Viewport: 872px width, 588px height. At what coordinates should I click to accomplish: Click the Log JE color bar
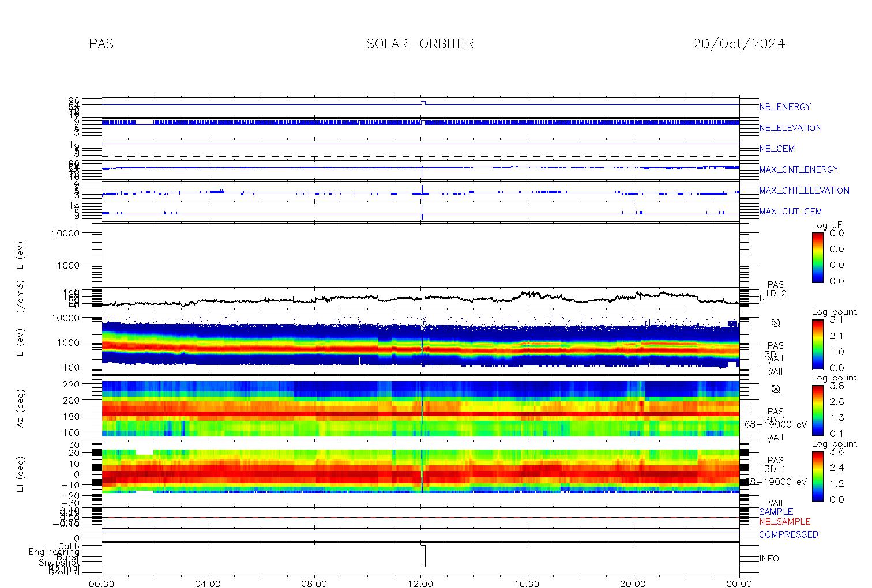tap(817, 257)
